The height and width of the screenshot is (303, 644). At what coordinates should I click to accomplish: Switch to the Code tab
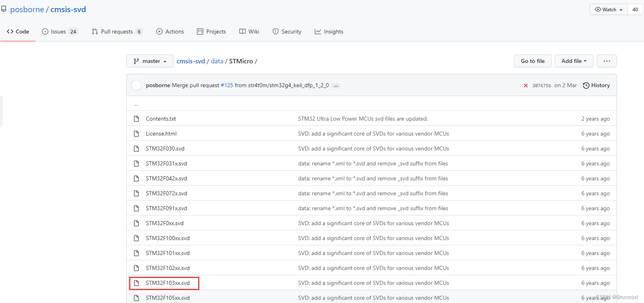18,31
